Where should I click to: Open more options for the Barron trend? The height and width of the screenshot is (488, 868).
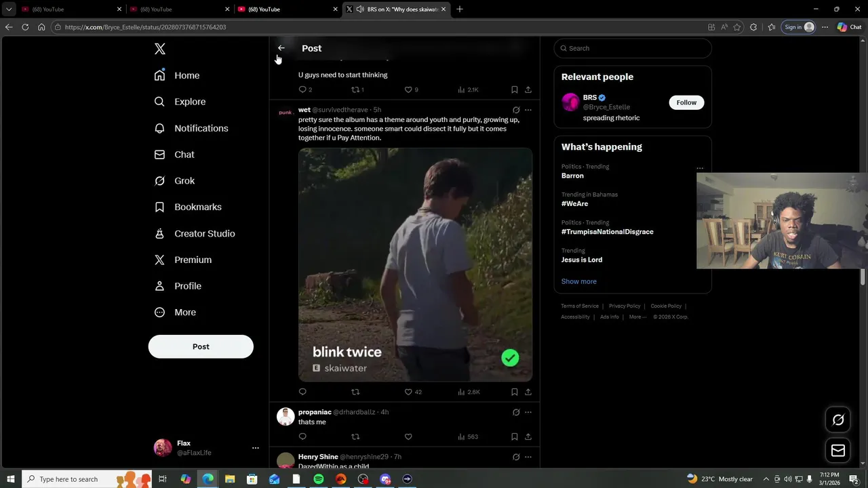[x=700, y=168]
